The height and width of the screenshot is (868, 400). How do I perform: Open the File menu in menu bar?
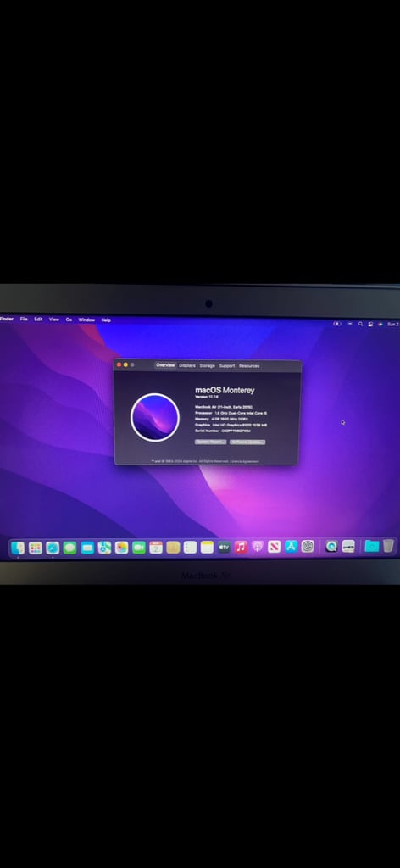pyautogui.click(x=24, y=319)
